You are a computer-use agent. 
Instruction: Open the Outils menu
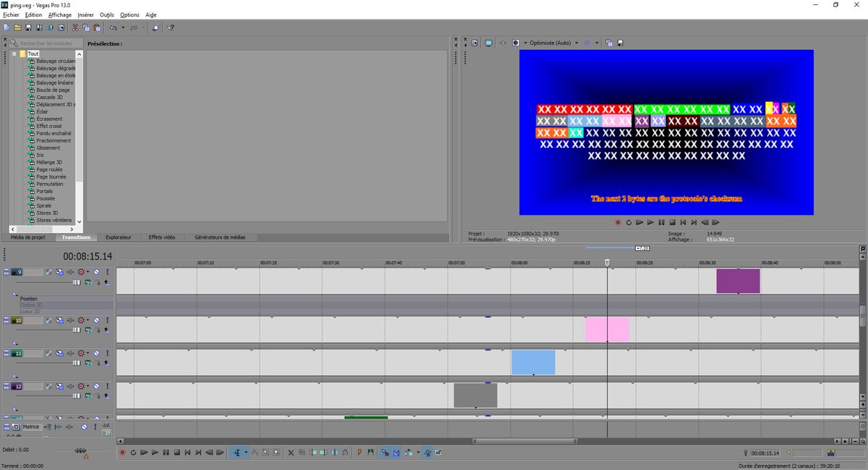pyautogui.click(x=107, y=14)
